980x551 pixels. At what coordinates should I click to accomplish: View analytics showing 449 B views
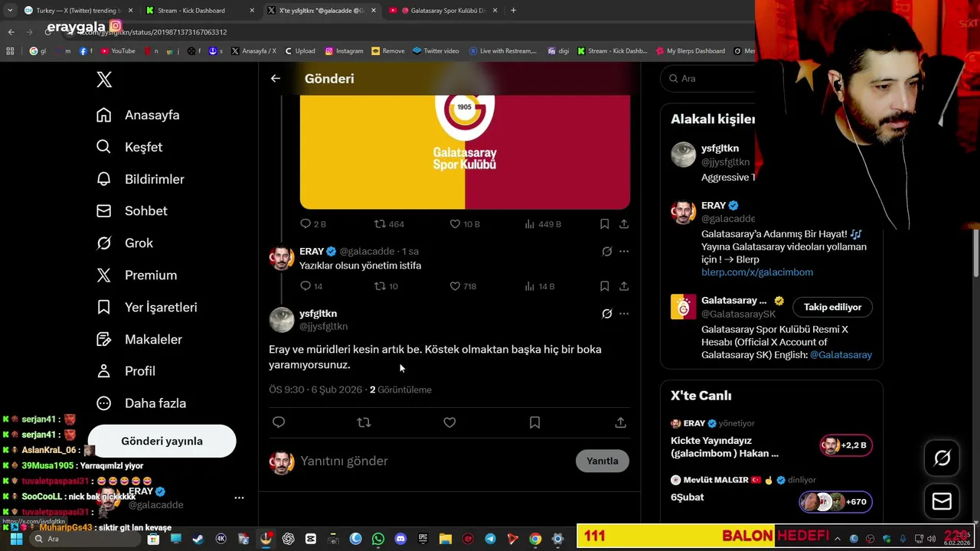tap(542, 224)
